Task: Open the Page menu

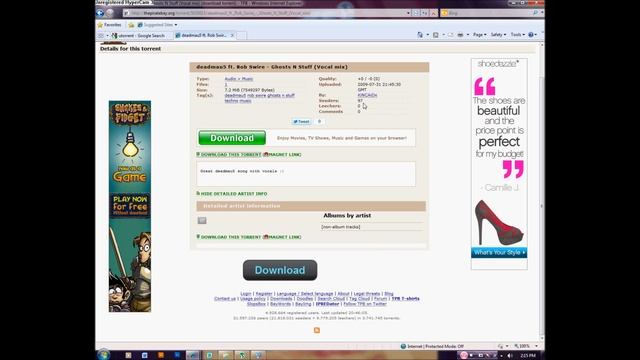Action: coord(479,35)
